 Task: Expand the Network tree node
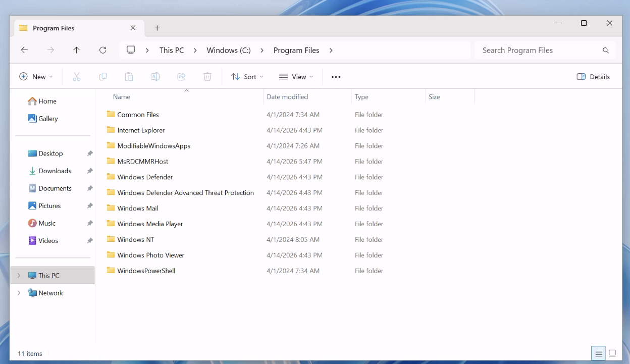pos(19,293)
